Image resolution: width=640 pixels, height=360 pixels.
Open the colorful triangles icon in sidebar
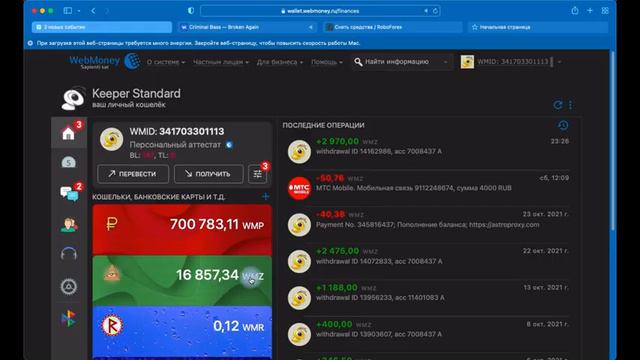[69, 318]
